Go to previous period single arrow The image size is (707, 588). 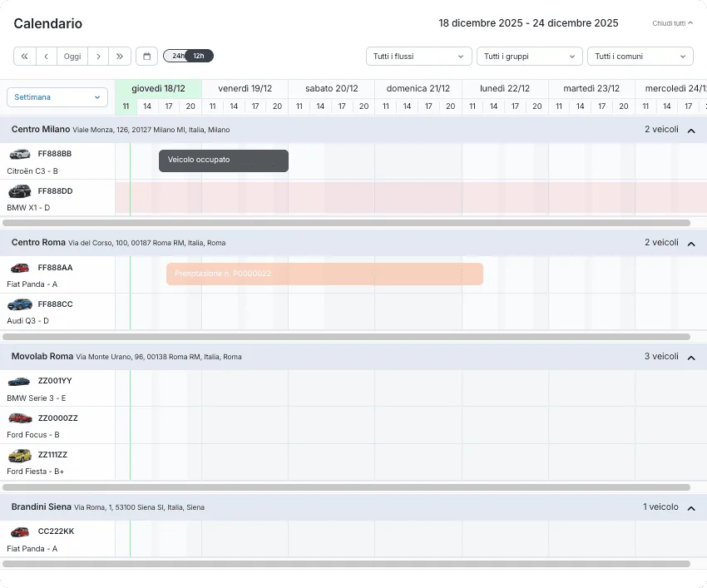click(47, 57)
